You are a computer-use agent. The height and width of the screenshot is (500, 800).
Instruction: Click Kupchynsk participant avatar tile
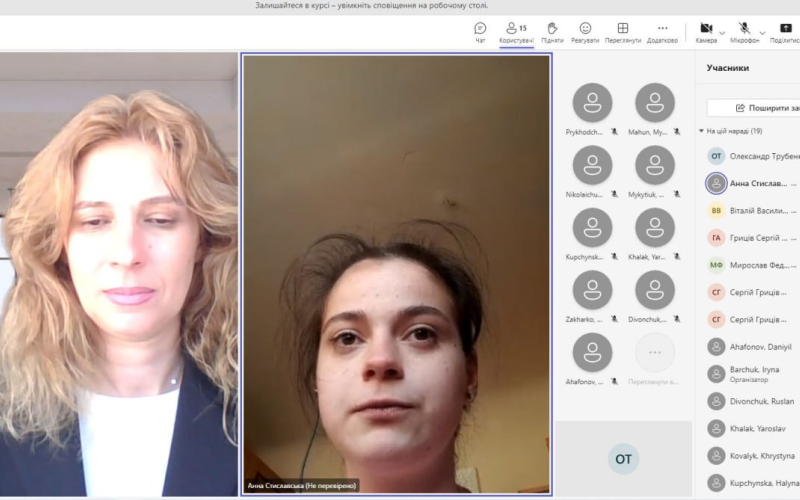point(592,228)
